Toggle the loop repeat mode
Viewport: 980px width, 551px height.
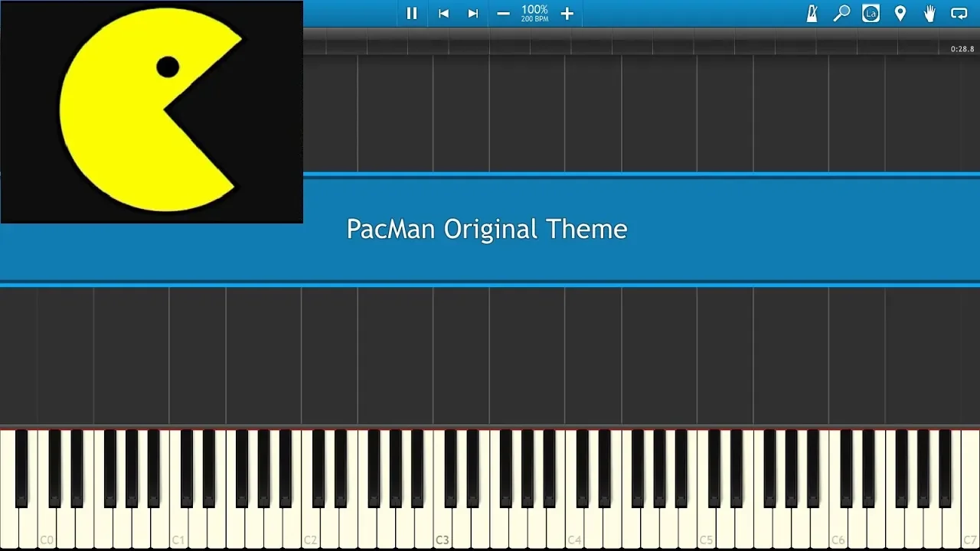click(x=959, y=13)
